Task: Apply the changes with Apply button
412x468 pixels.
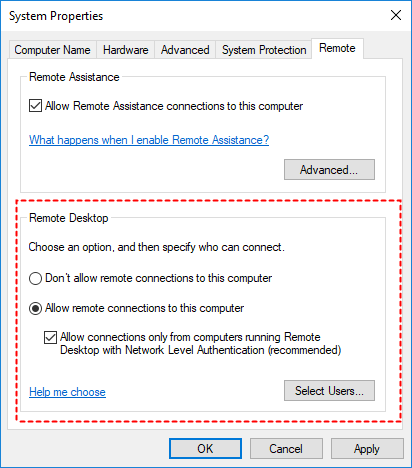Action: click(x=367, y=449)
